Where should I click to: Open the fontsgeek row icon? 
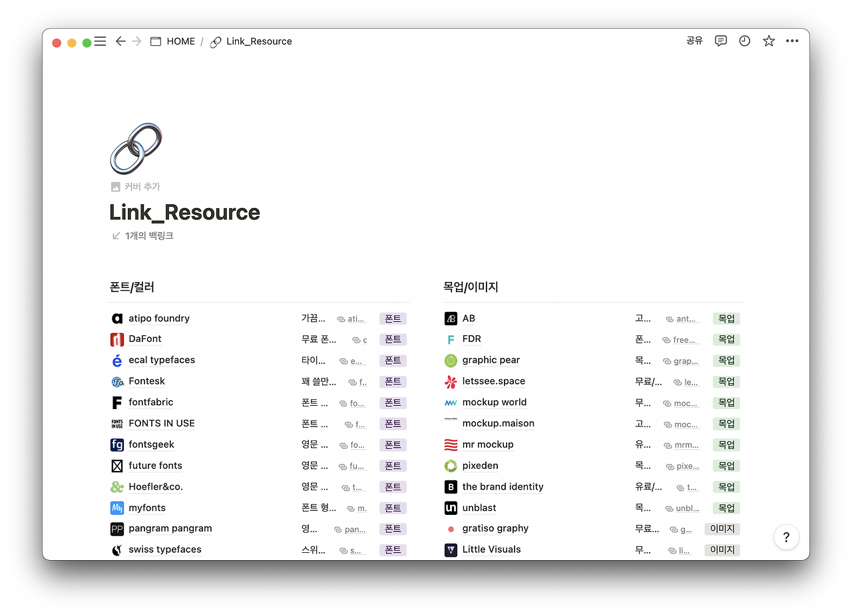click(x=117, y=445)
